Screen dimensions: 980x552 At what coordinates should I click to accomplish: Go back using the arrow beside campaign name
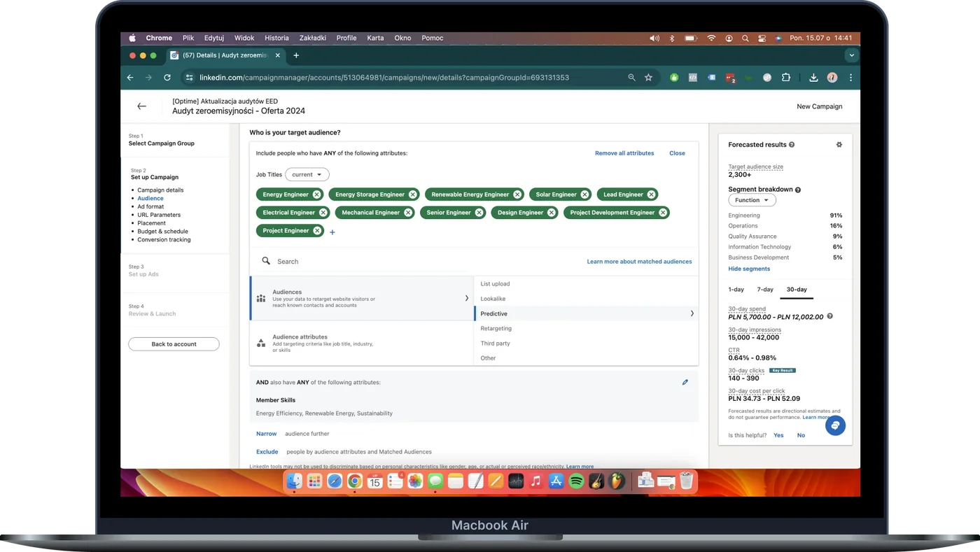coord(141,106)
